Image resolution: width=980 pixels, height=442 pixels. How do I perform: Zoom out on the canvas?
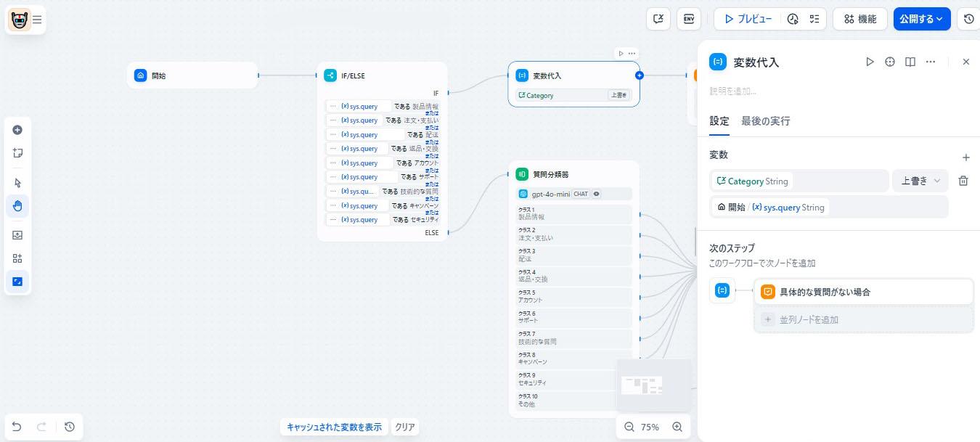(x=629, y=427)
